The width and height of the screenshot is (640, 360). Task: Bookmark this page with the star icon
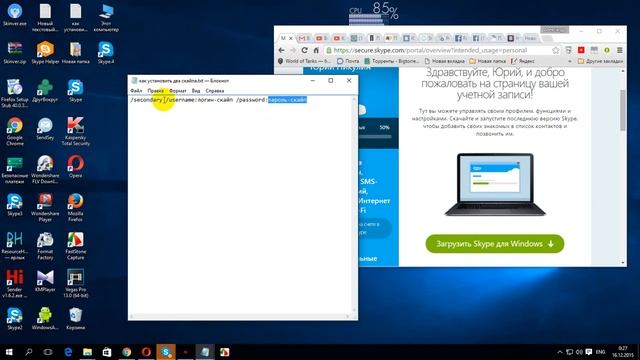pyautogui.click(x=556, y=50)
